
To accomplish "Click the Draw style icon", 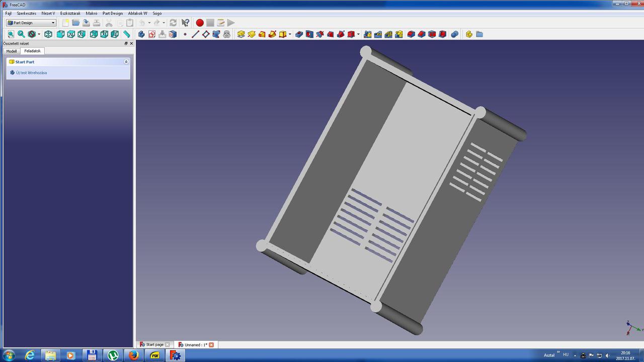I will [x=32, y=34].
